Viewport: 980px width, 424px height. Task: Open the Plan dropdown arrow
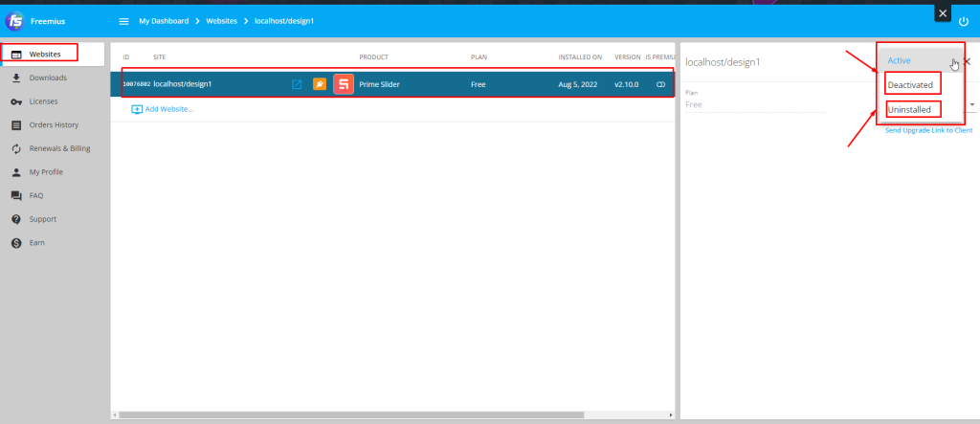tap(972, 104)
